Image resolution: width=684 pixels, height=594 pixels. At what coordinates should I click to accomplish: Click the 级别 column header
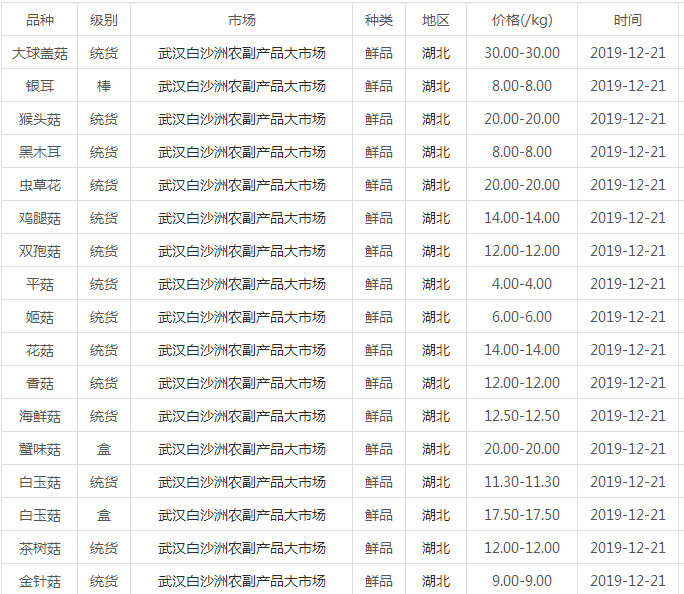click(x=104, y=20)
